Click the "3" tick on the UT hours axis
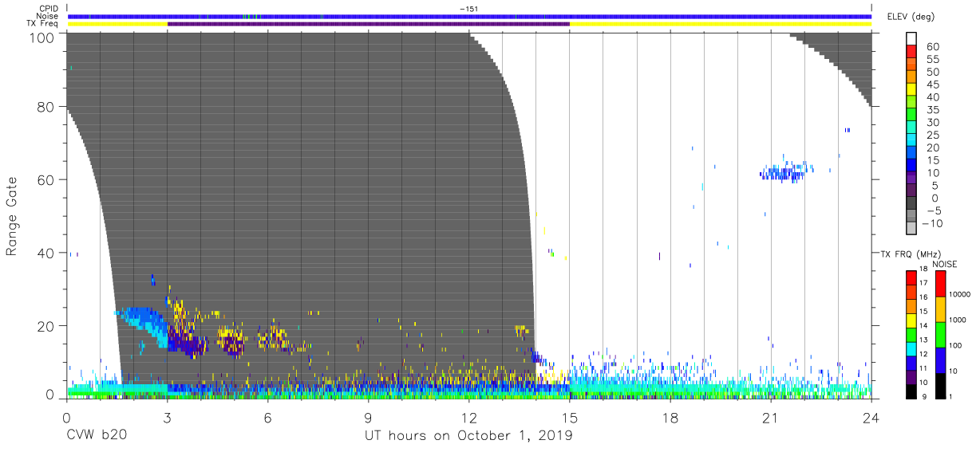Viewport: 980px width, 452px height. 167,418
